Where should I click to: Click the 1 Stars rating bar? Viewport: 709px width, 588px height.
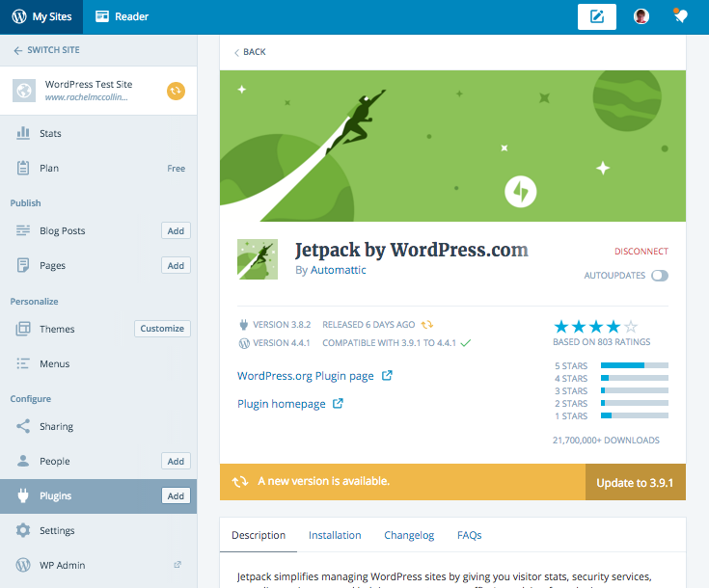click(x=635, y=415)
